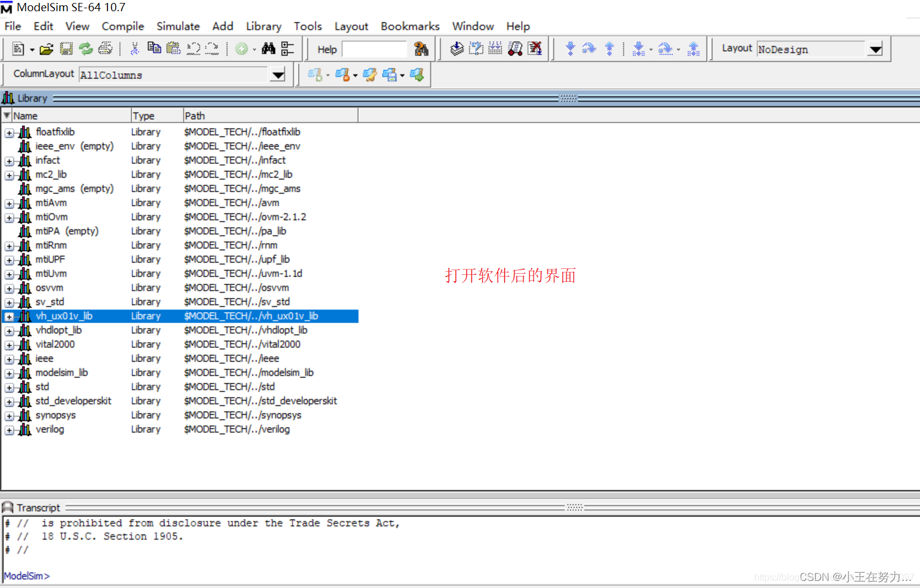Click the Collapse All tree icon
This screenshot has width=920, height=588.
click(x=287, y=49)
